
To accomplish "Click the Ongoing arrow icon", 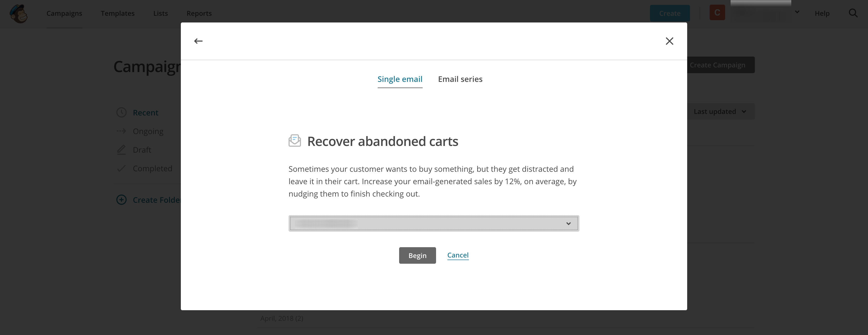I will coord(121,131).
